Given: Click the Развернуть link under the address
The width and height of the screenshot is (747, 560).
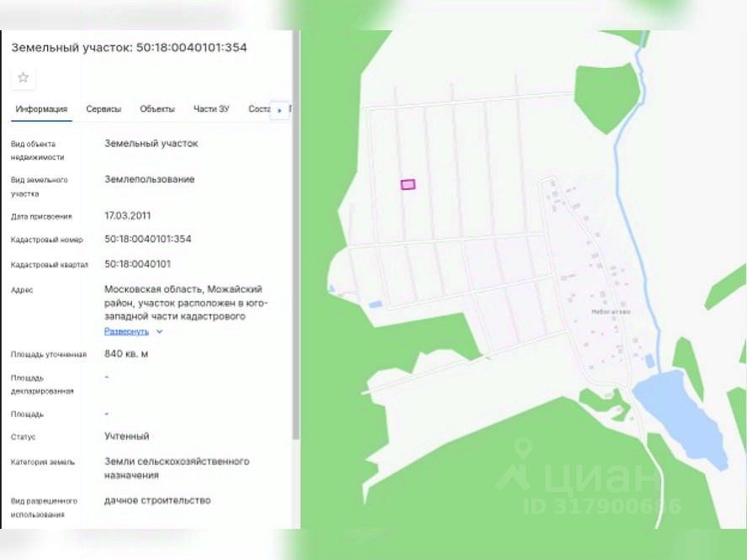Looking at the screenshot, I should 126,332.
